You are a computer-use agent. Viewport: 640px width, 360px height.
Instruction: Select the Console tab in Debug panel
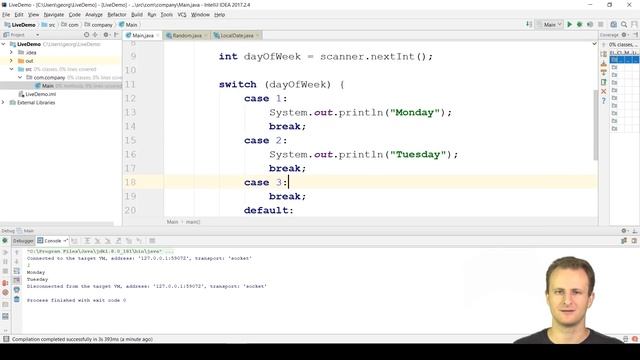(52, 241)
